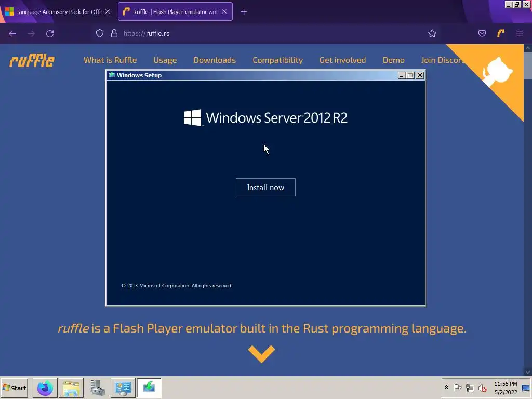532x399 pixels.
Task: Save page to Pocket
Action: click(482, 33)
